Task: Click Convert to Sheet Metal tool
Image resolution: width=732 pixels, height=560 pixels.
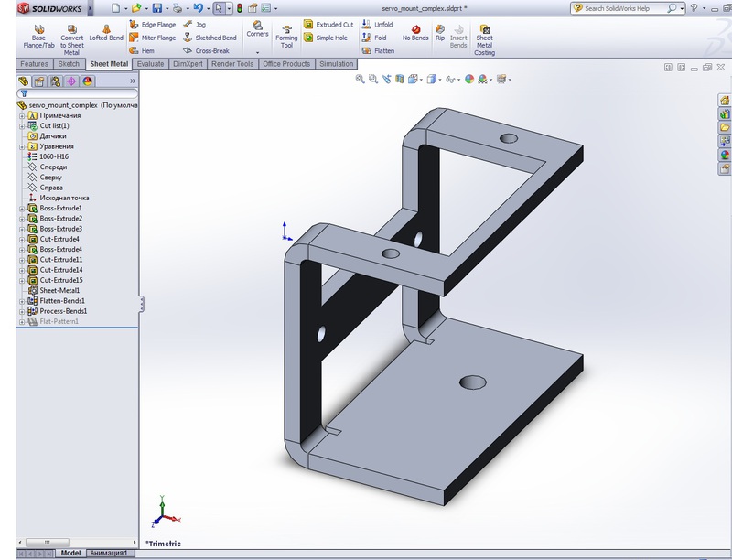Action: pyautogui.click(x=72, y=39)
